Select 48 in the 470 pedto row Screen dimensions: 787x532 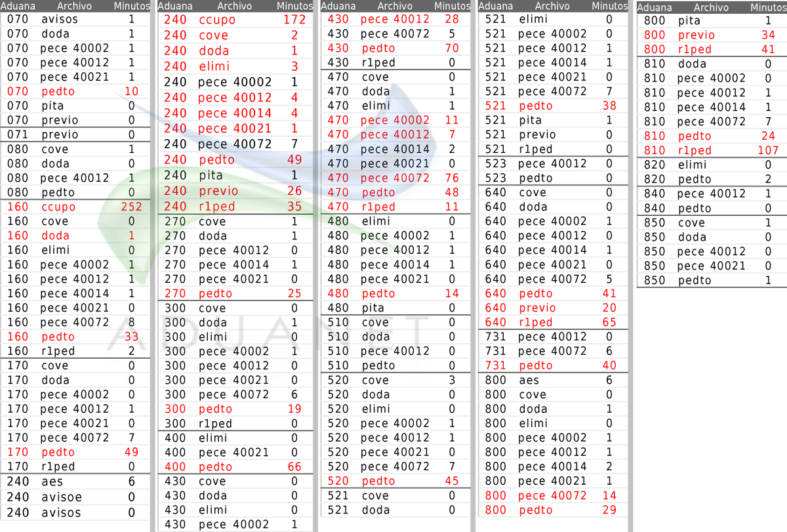pos(452,193)
